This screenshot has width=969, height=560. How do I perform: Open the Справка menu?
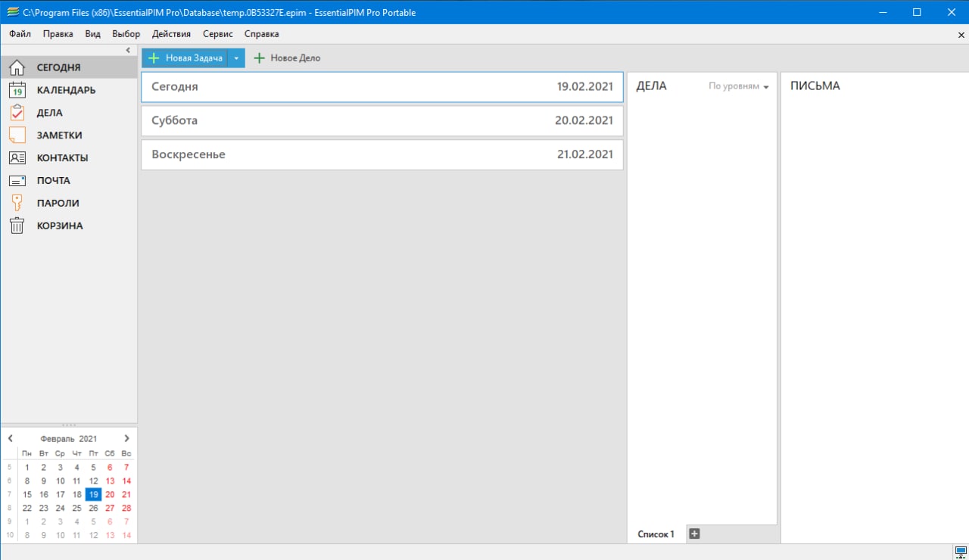262,34
